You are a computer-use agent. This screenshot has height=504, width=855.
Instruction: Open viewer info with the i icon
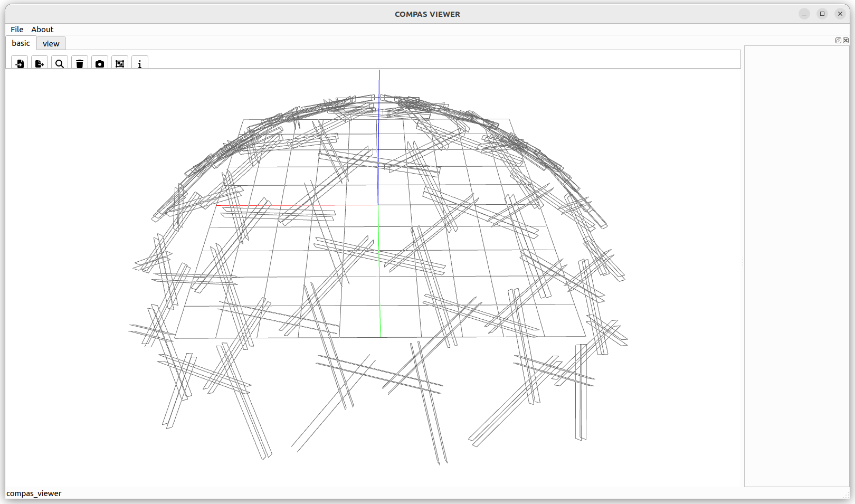(x=140, y=63)
